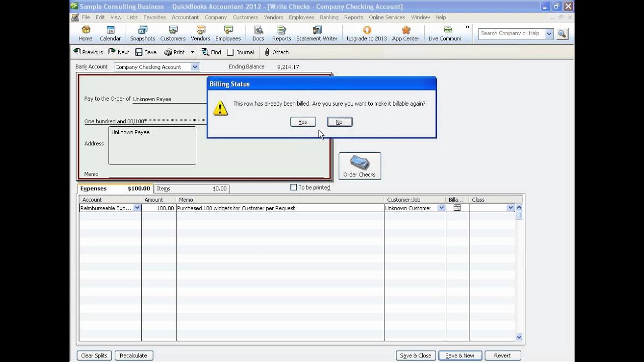
Task: Click the Clear Splits button
Action: 94,355
